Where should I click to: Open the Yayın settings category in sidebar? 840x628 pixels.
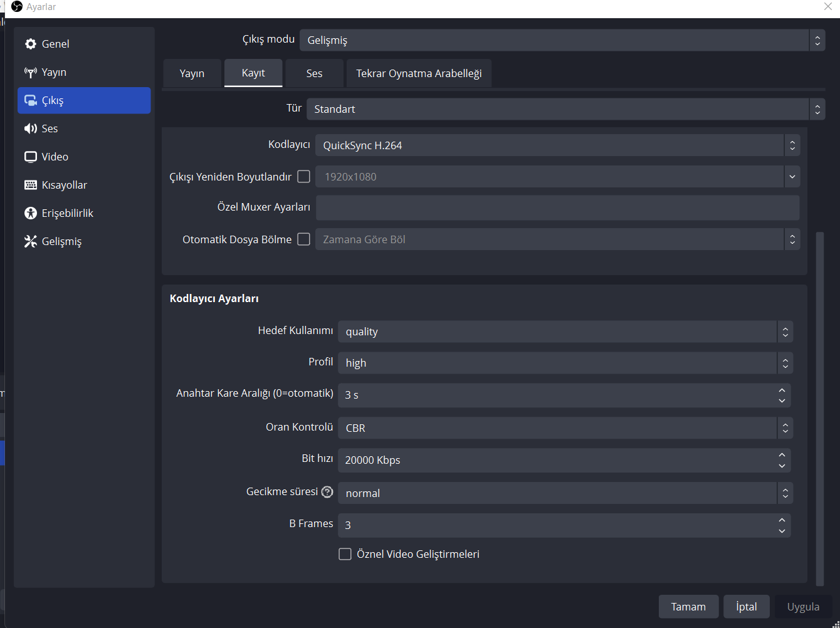(84, 72)
